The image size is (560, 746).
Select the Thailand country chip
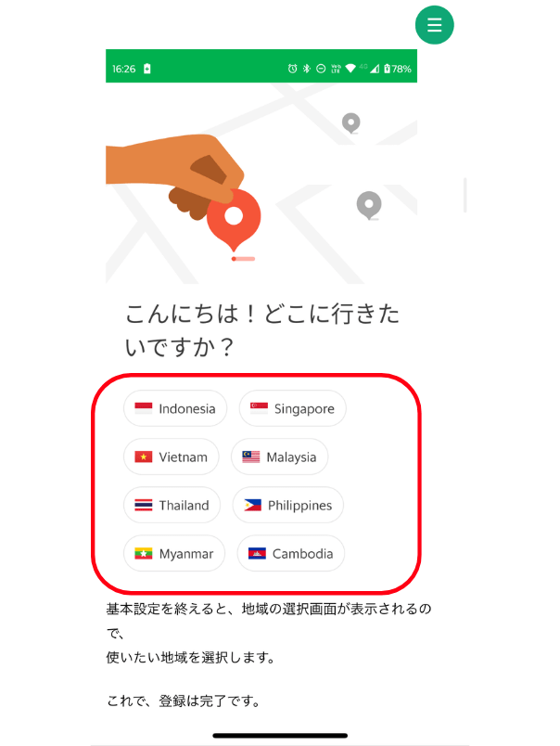coord(172,505)
